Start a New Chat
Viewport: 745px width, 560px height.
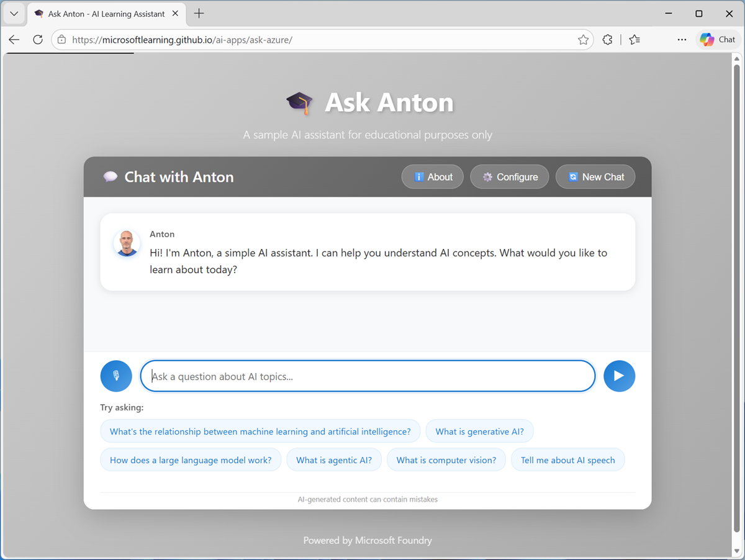tap(595, 176)
